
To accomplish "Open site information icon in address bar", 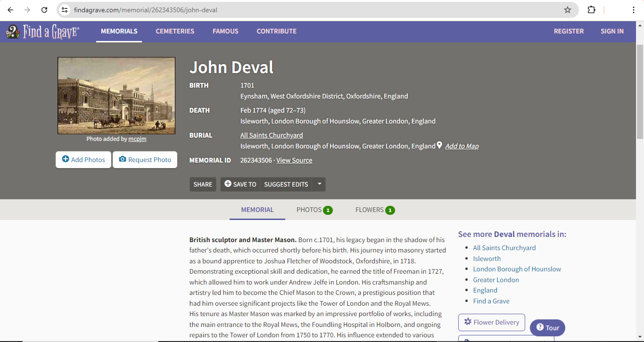I will click(x=65, y=10).
